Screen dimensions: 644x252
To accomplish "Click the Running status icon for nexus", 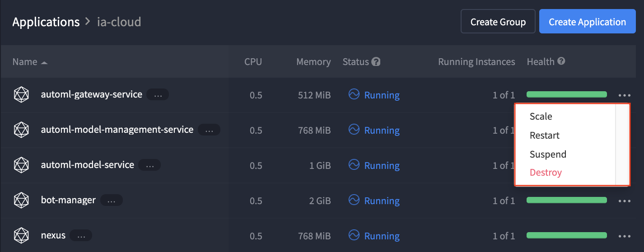I will (x=354, y=235).
